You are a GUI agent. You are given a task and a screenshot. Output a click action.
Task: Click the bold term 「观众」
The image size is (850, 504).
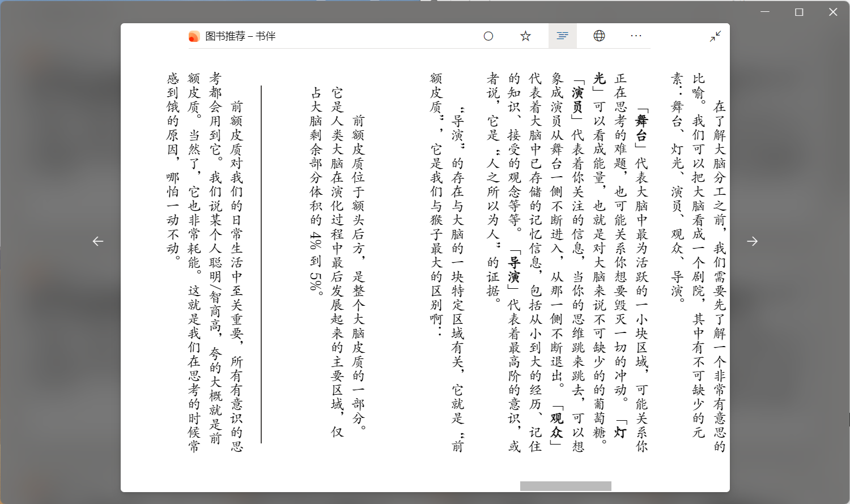557,425
